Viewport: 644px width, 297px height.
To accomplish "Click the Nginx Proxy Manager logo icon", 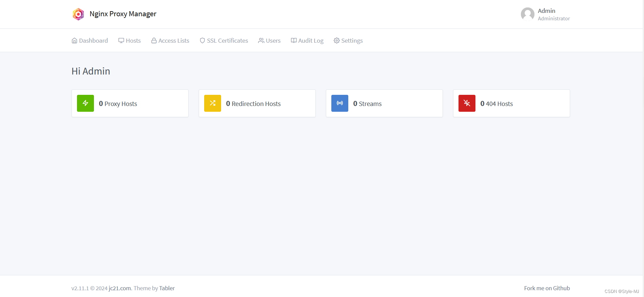I will pyautogui.click(x=78, y=14).
